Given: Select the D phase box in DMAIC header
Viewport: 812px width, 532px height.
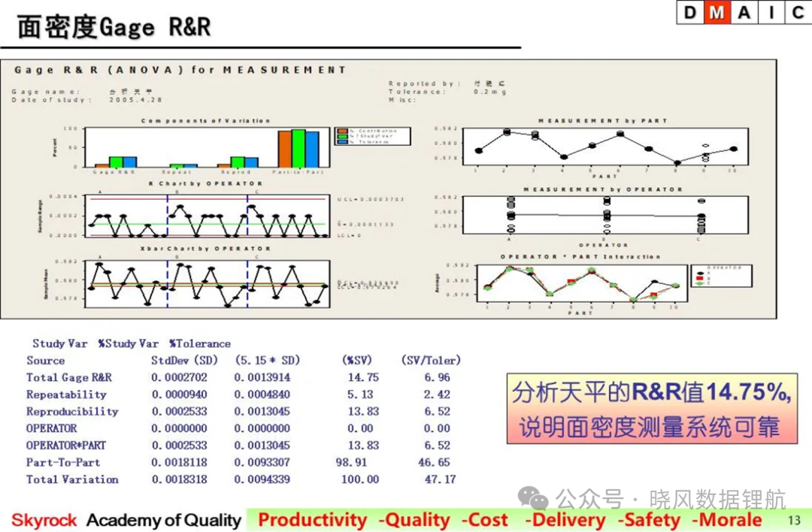Looking at the screenshot, I should [690, 13].
